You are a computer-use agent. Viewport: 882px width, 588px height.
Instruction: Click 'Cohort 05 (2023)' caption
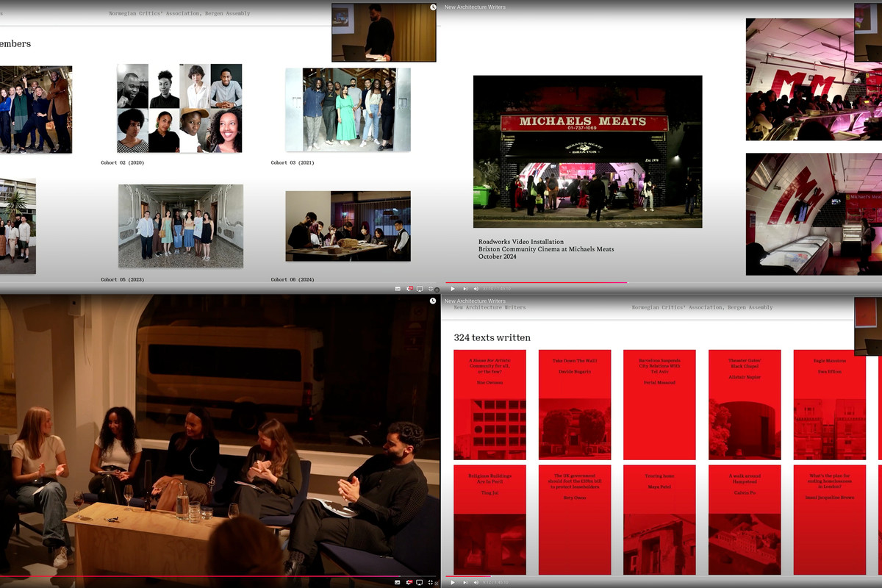(123, 279)
